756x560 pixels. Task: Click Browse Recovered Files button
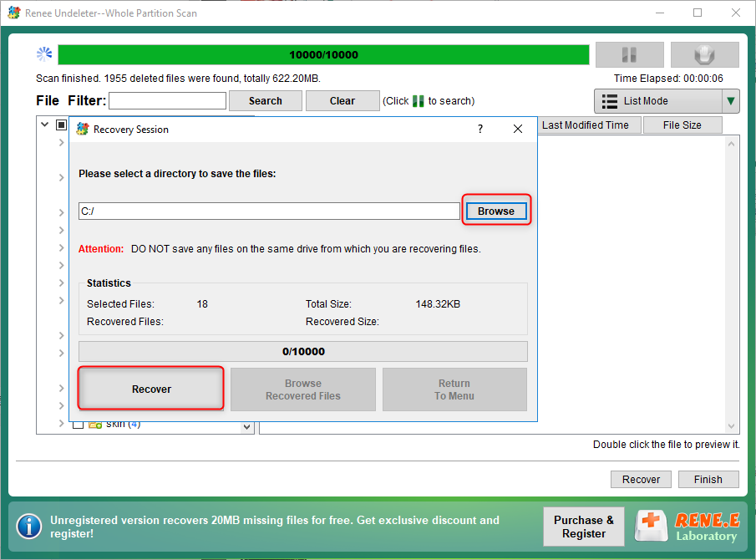tap(302, 389)
